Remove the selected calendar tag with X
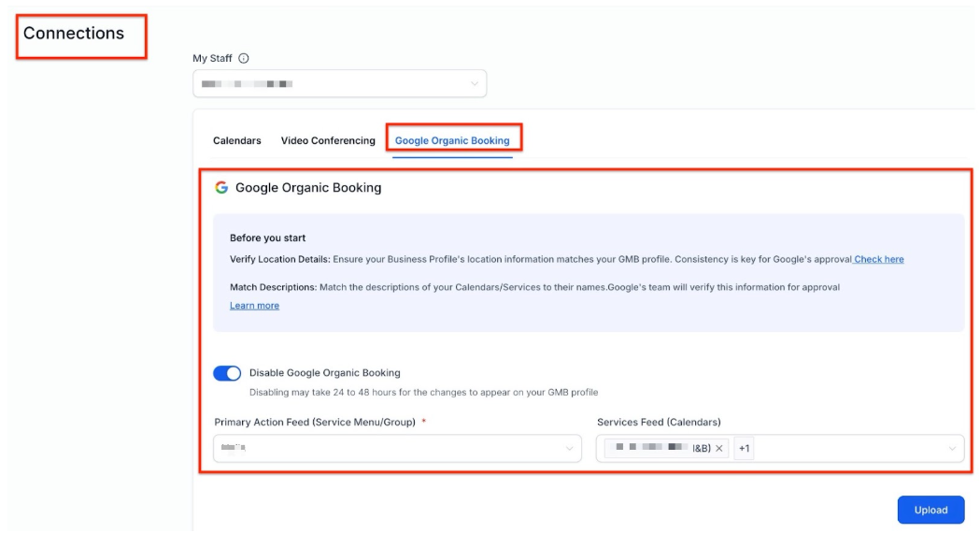980x533 pixels. (719, 449)
